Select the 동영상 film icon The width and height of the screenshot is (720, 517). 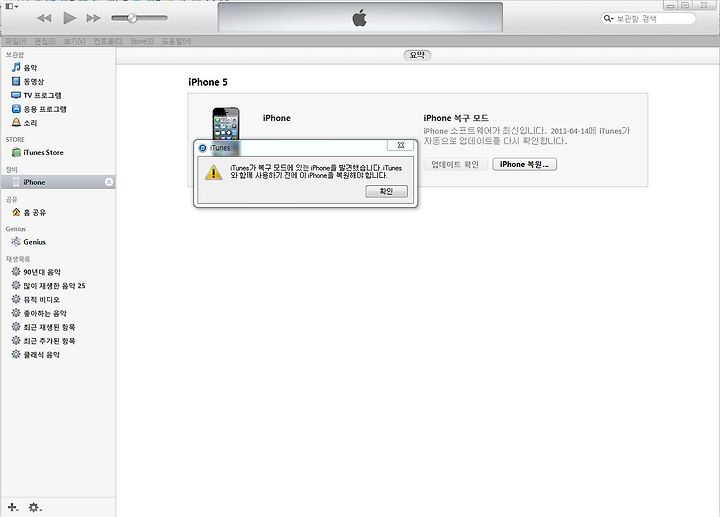click(x=16, y=81)
